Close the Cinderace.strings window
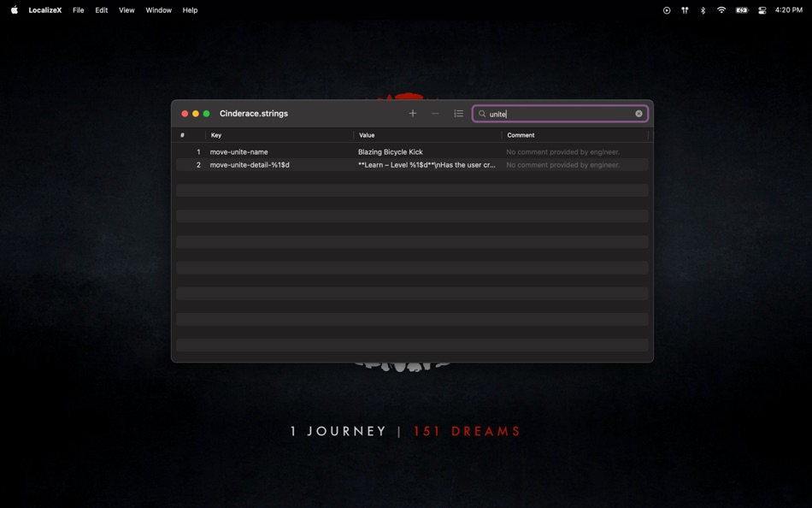The width and height of the screenshot is (812, 508). (185, 114)
